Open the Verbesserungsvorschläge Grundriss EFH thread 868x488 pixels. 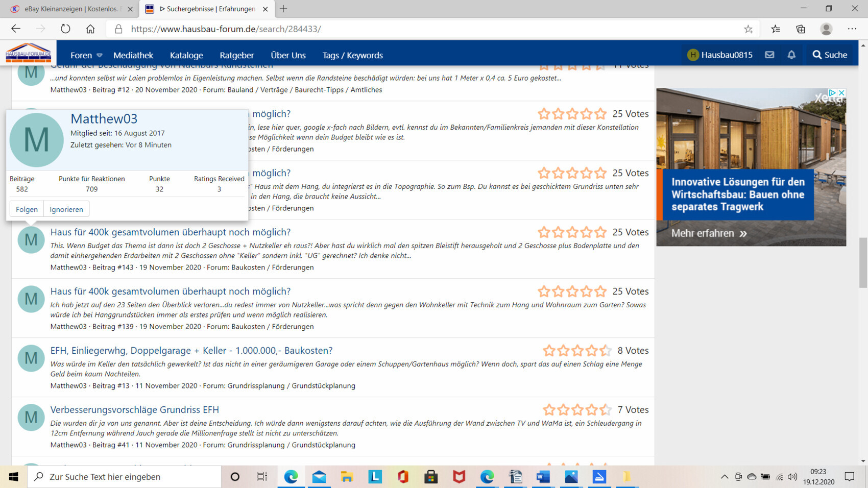[134, 409]
